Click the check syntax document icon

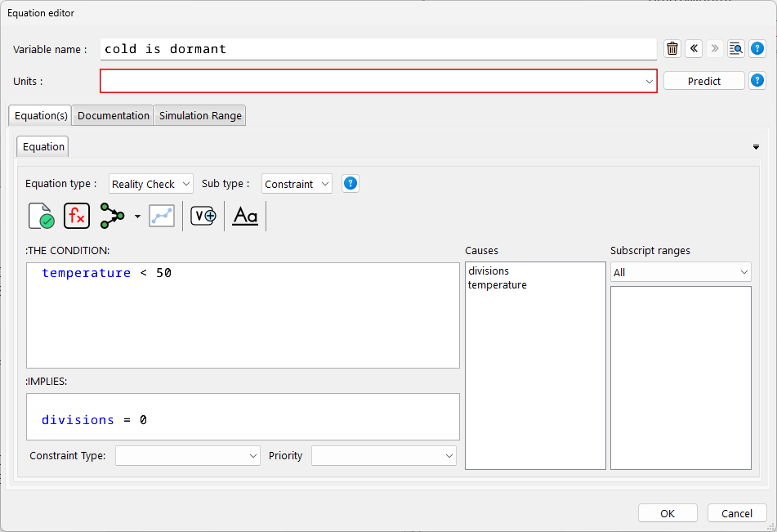click(x=41, y=216)
